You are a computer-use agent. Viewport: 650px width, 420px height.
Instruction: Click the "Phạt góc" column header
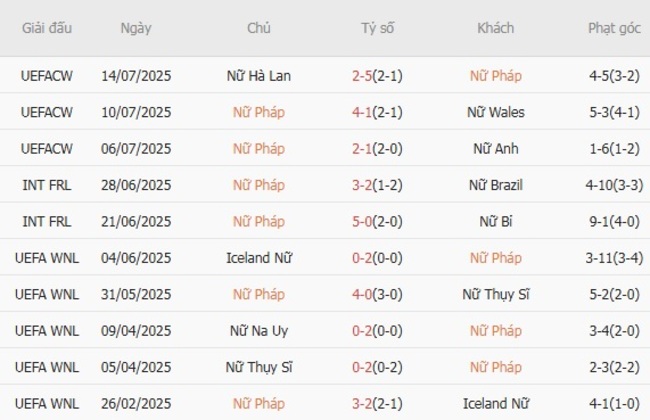(x=615, y=28)
